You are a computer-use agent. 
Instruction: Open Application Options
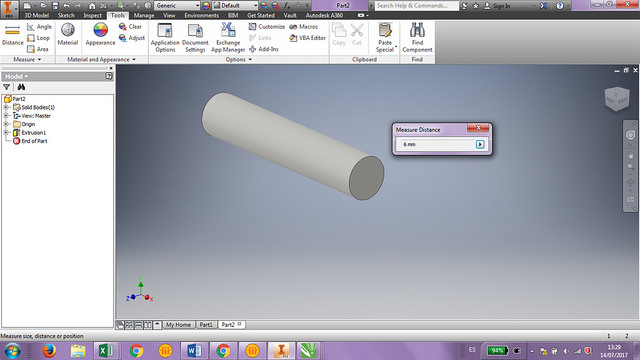pyautogui.click(x=165, y=38)
